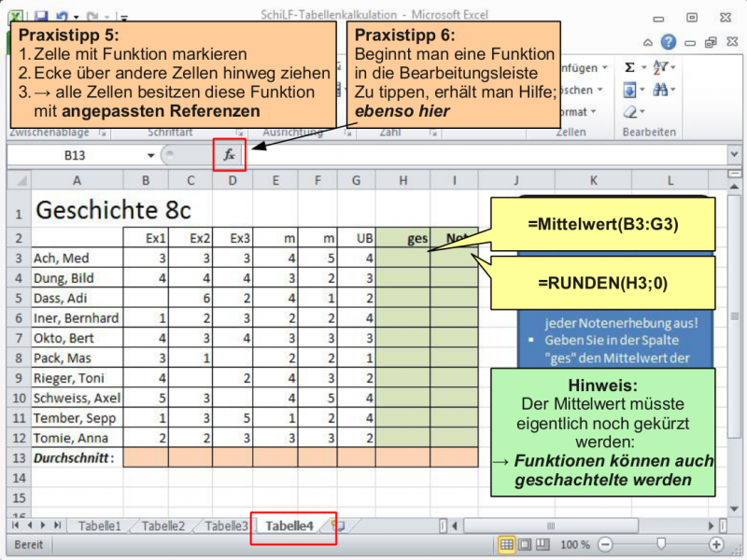The height and width of the screenshot is (560, 747).
Task: Switch to Page Layout view in status bar
Action: click(523, 545)
